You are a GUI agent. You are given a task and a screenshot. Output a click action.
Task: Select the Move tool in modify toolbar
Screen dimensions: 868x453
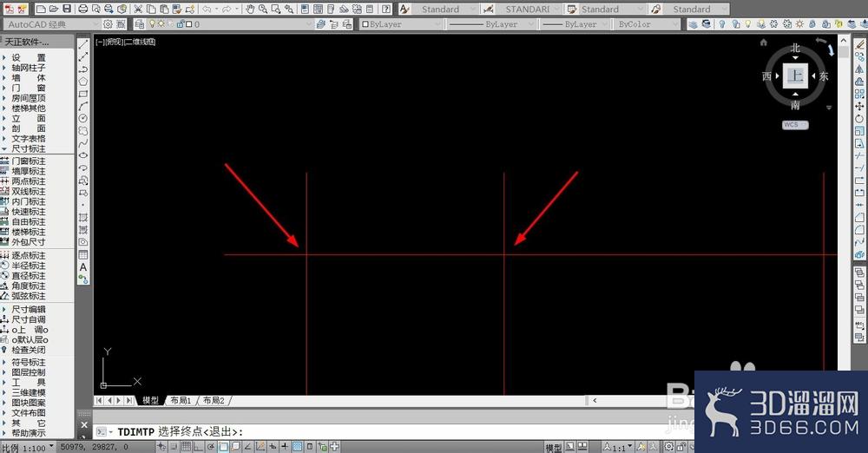859,106
